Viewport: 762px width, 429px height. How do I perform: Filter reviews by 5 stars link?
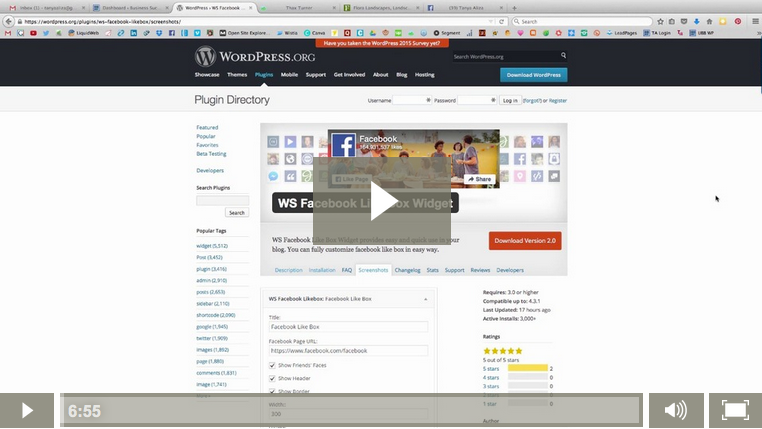pyautogui.click(x=491, y=369)
